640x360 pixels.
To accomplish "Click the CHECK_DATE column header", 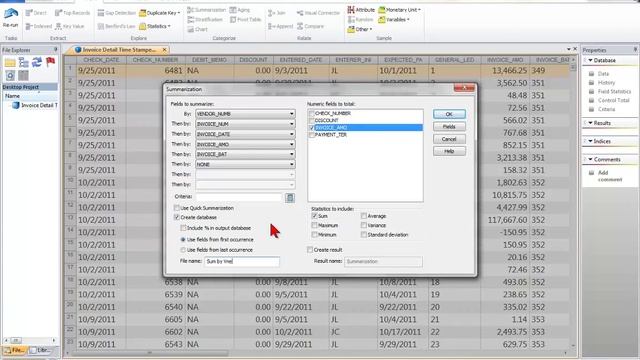I will click(x=101, y=60).
